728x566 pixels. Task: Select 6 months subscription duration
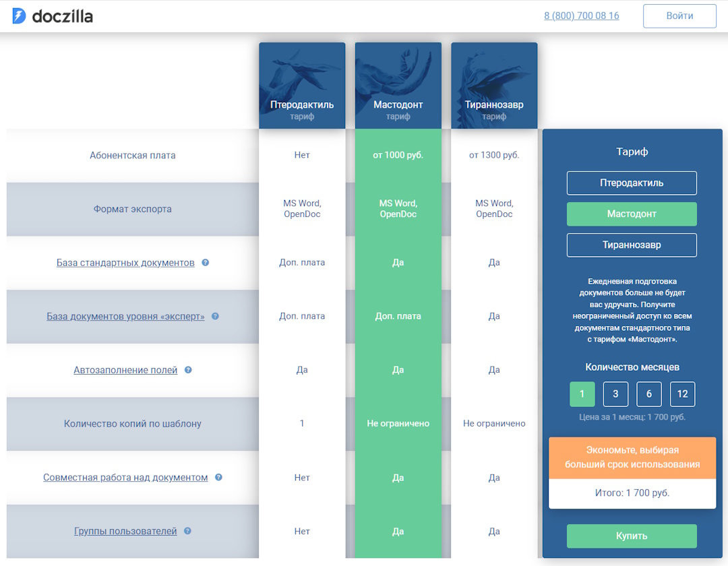point(649,394)
